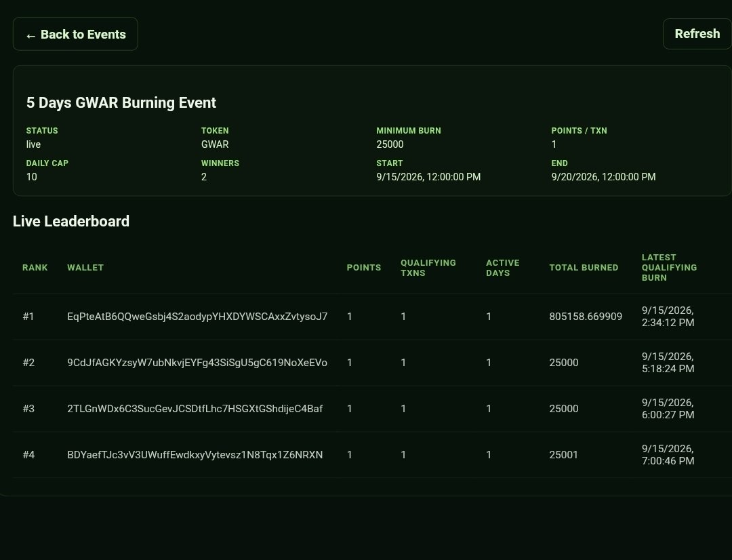
Task: Click the winners value 2
Action: 204,177
